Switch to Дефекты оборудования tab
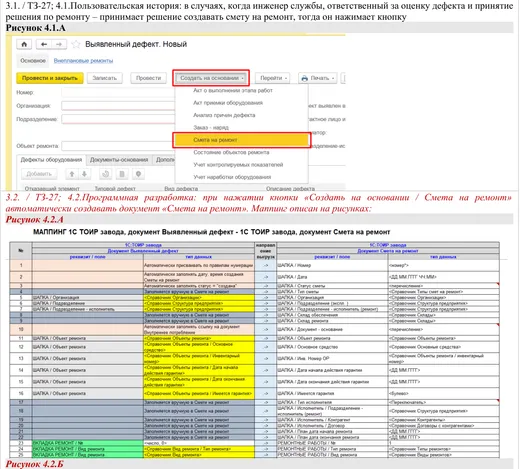Image resolution: width=520 pixels, height=469 pixels. tap(51, 160)
